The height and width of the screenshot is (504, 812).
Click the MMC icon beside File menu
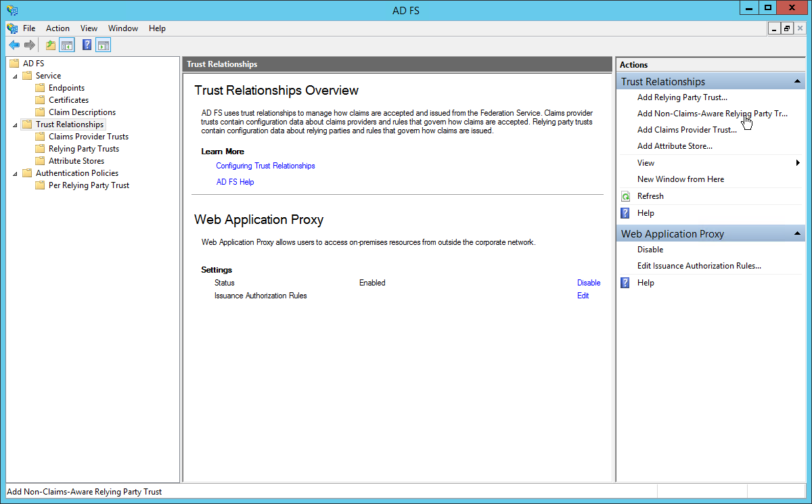(12, 28)
